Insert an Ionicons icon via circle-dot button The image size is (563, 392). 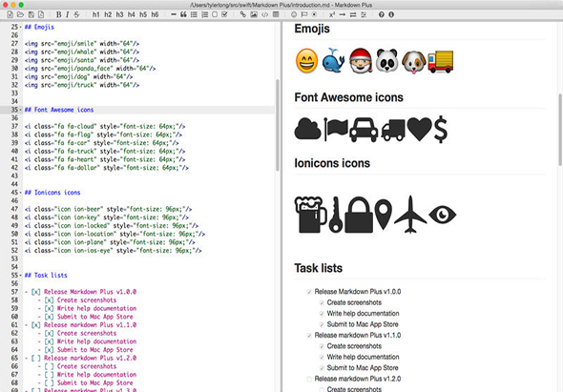click(x=314, y=14)
